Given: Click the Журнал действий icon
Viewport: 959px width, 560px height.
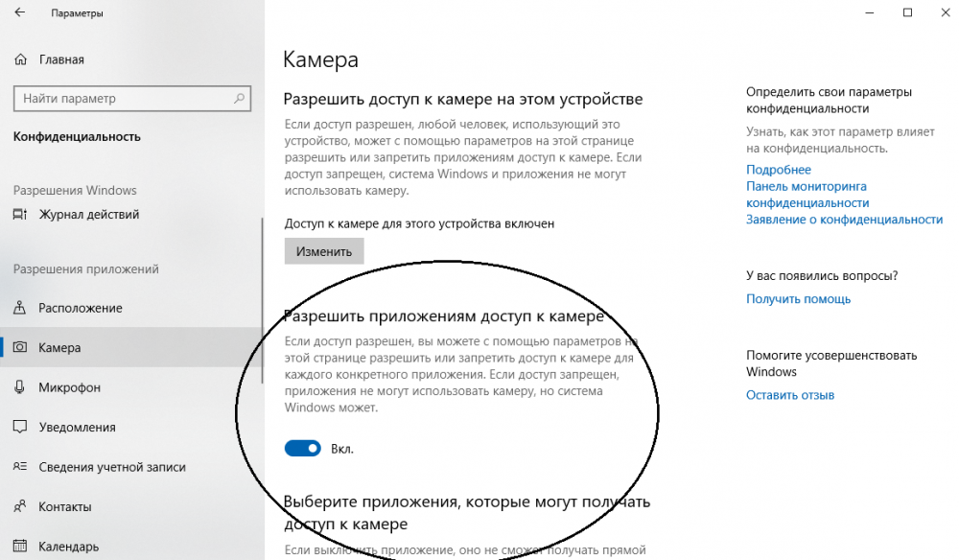Looking at the screenshot, I should click(20, 214).
